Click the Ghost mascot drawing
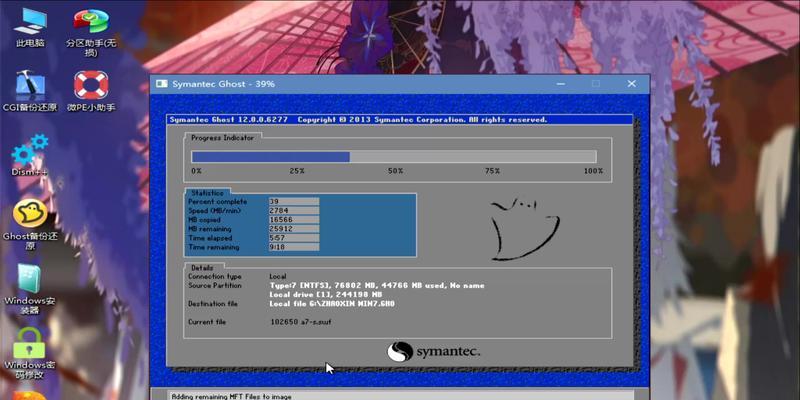 [x=524, y=230]
